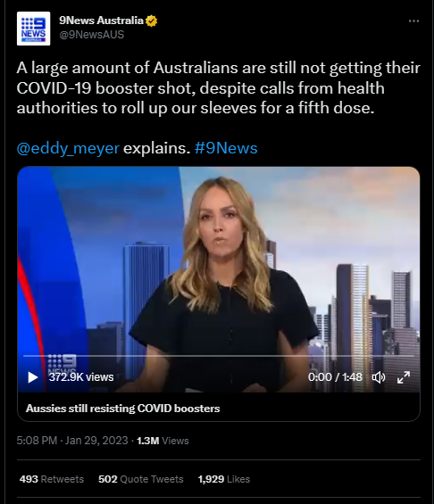Play the video with the play button

click(x=32, y=377)
